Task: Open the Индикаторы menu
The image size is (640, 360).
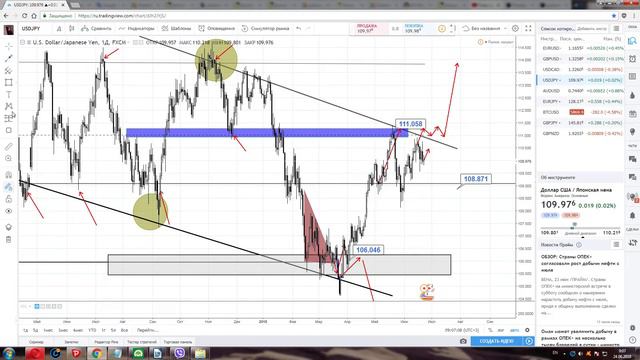Action: coord(137,29)
